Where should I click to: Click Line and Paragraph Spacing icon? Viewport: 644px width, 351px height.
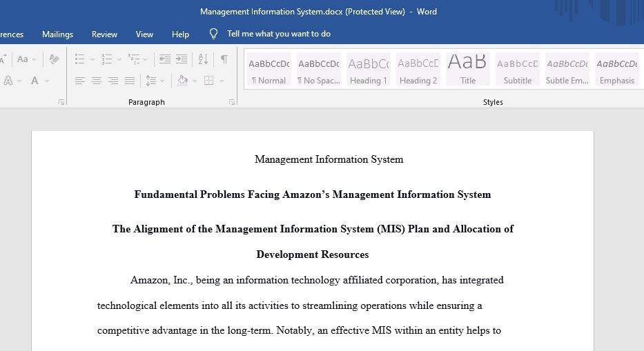pyautogui.click(x=151, y=81)
